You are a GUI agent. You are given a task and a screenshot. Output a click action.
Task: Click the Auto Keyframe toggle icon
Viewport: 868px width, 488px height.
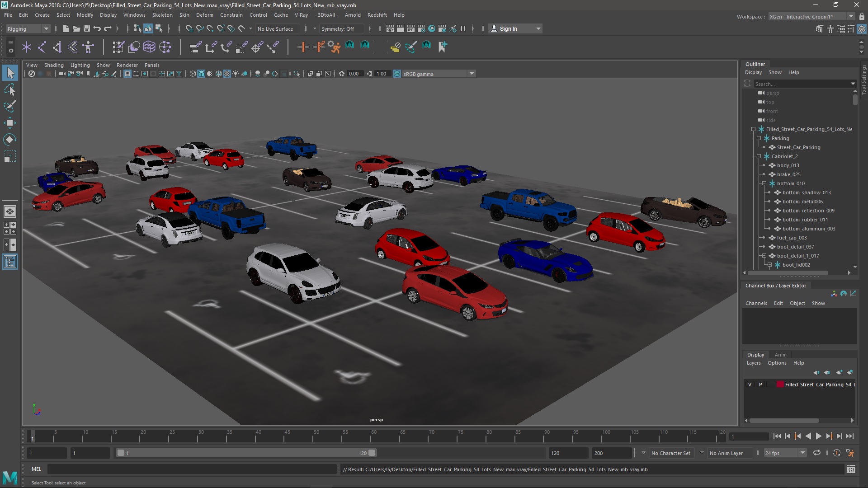(x=837, y=453)
